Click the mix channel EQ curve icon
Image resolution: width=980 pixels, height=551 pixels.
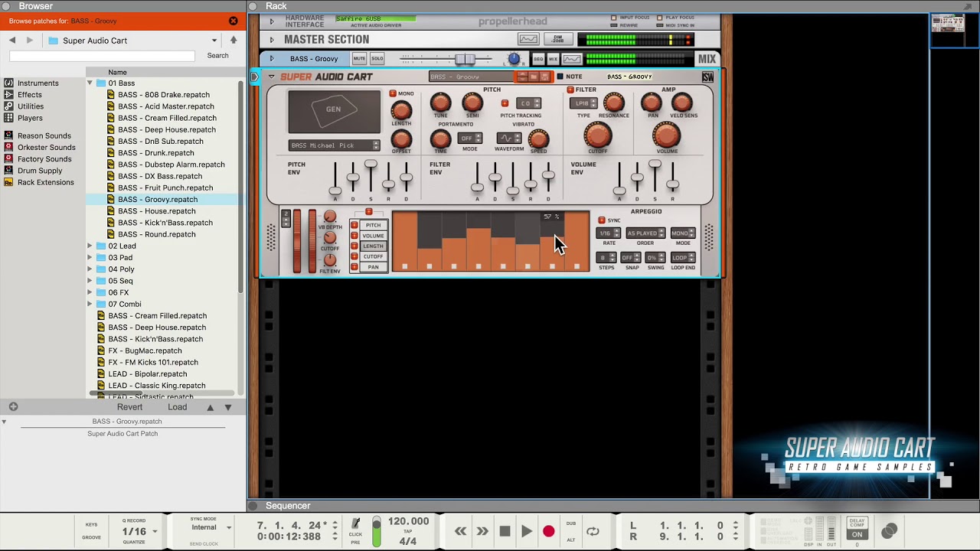tap(571, 59)
